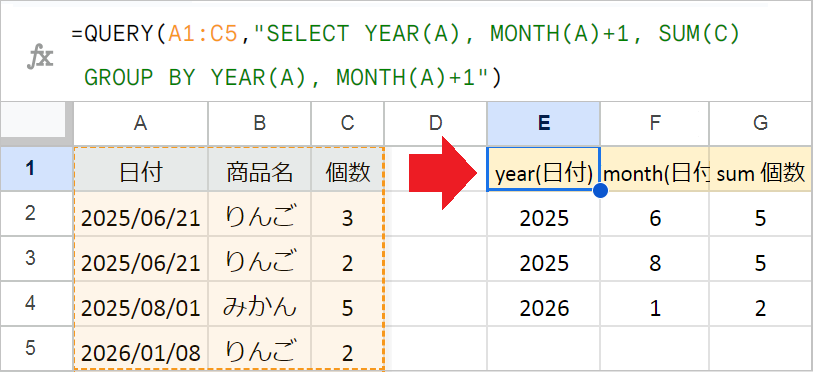Image resolution: width=813 pixels, height=372 pixels.
Task: Click cell G3 showing 5
Action: coord(760,258)
